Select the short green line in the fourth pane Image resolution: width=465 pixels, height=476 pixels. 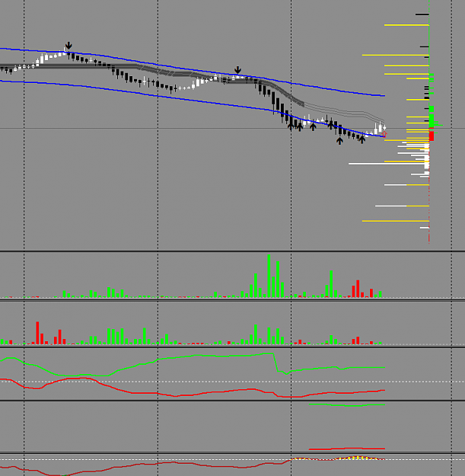click(x=347, y=405)
